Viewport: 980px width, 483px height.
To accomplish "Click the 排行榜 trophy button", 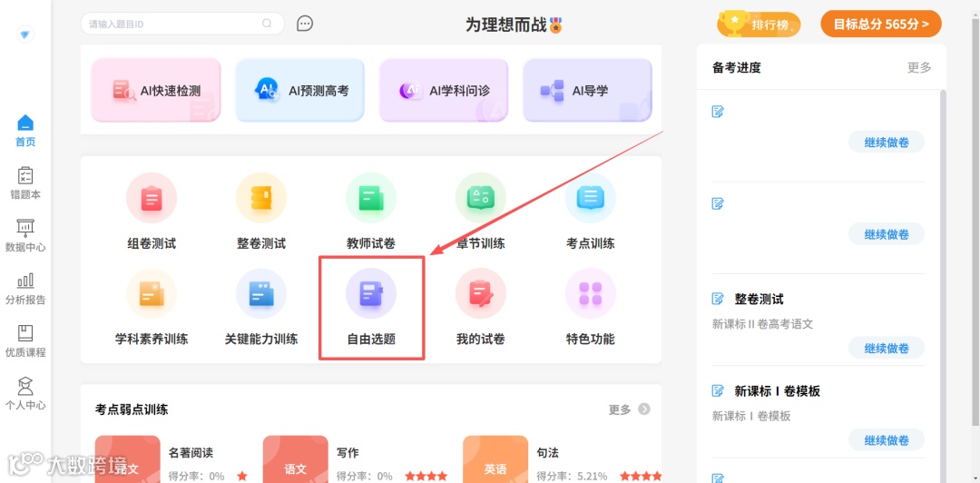I will [x=759, y=25].
